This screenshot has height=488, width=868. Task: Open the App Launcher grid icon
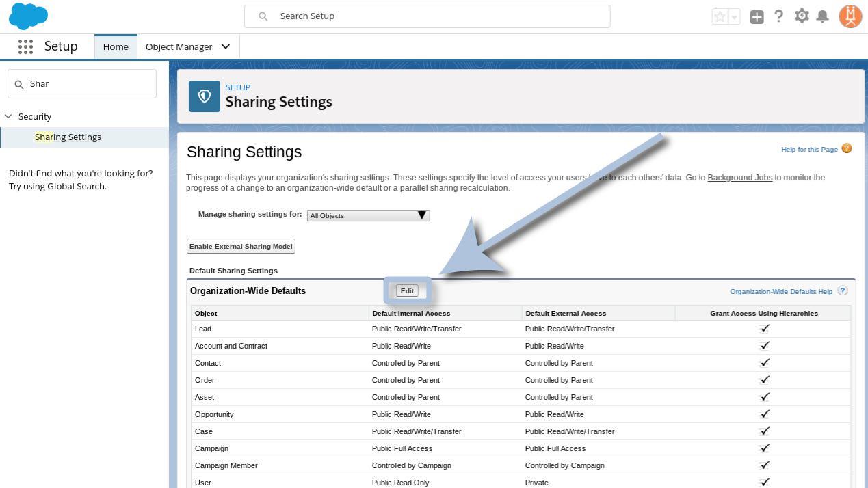coord(25,46)
